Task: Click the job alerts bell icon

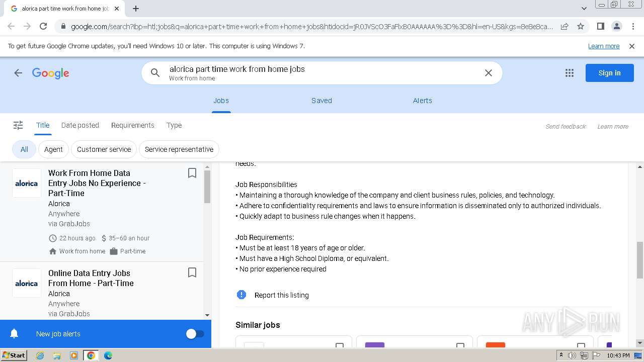Action: tap(15, 334)
